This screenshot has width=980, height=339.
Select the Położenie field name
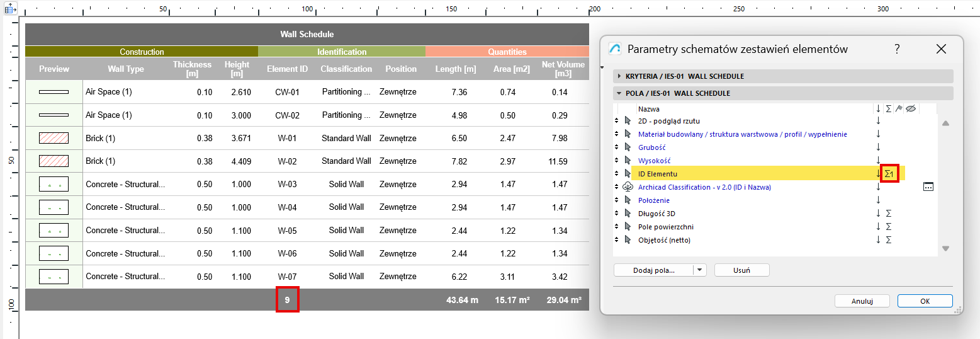click(654, 200)
